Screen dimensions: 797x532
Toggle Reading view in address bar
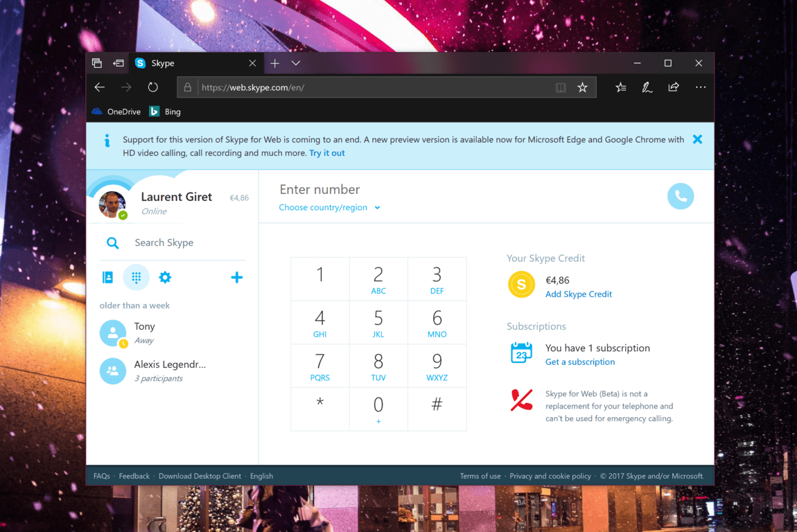coord(561,87)
